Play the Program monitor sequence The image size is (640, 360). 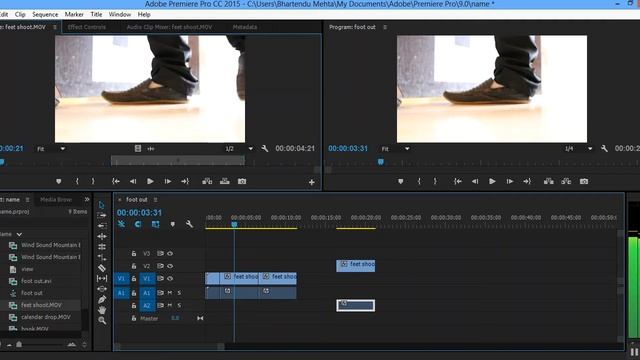[492, 181]
